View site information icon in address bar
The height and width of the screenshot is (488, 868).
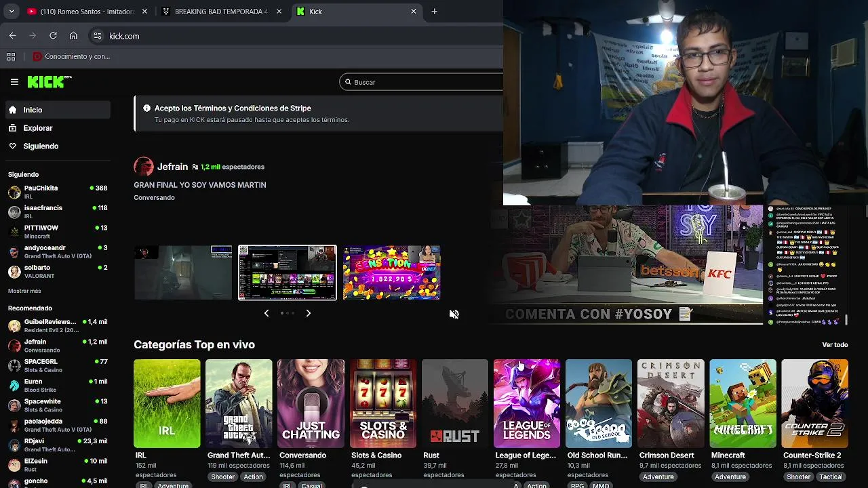point(98,36)
